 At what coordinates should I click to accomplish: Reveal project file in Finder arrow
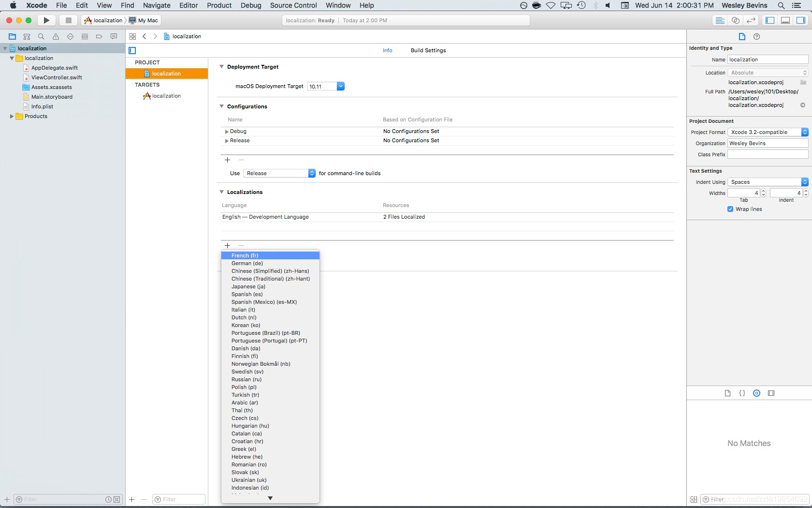[x=803, y=105]
